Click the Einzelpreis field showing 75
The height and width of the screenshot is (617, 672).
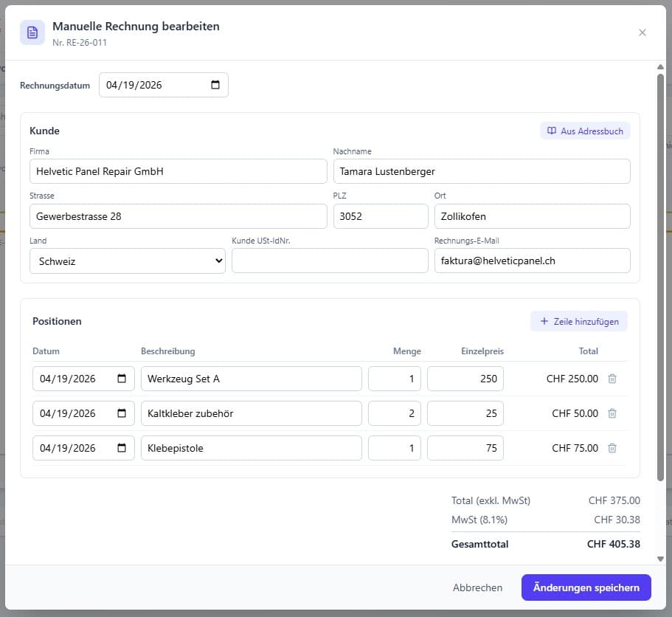tap(465, 448)
